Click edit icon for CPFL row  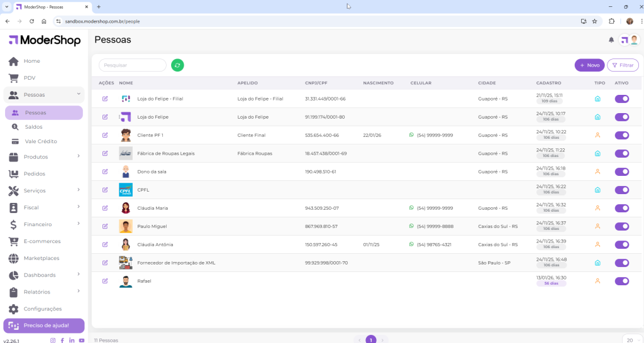click(105, 190)
